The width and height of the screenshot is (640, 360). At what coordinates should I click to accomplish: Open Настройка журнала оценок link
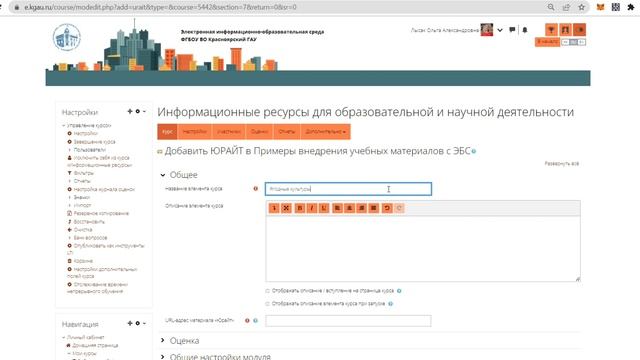pos(104,189)
